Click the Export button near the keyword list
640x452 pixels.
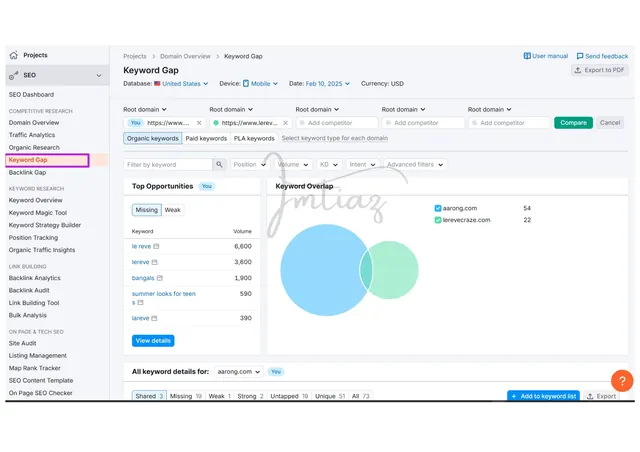pos(602,396)
